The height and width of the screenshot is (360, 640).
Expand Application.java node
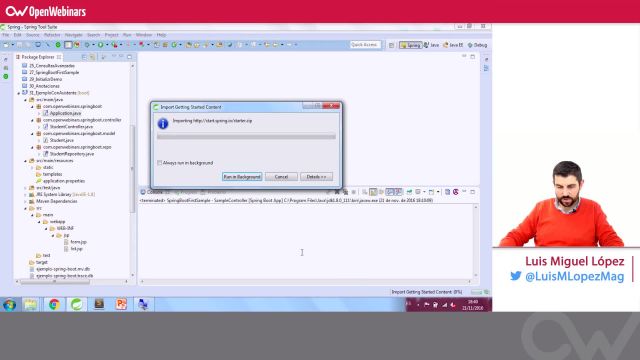tap(39, 113)
